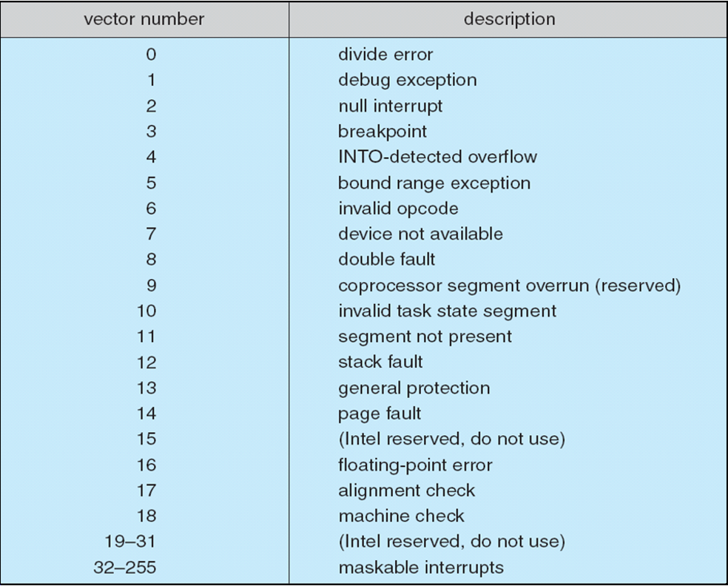Click the 'debug exception' entry
Image resolution: width=728 pixels, height=586 pixels.
(x=407, y=80)
